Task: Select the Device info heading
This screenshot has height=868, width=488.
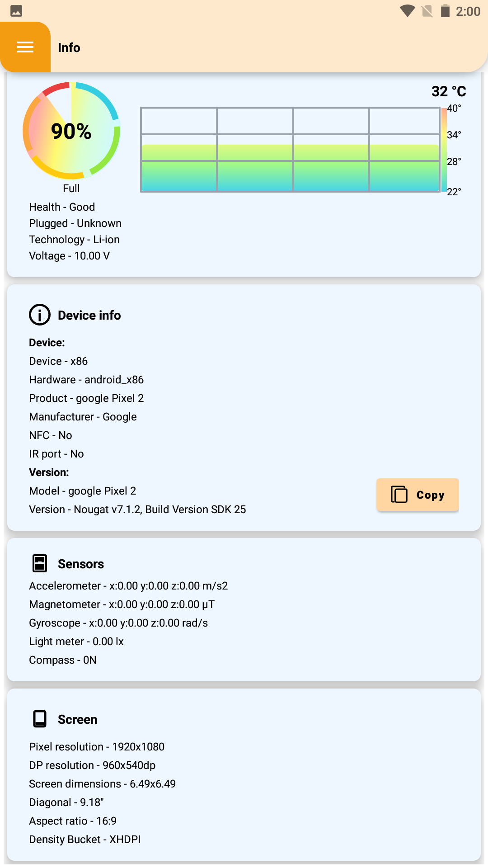Action: coord(89,315)
